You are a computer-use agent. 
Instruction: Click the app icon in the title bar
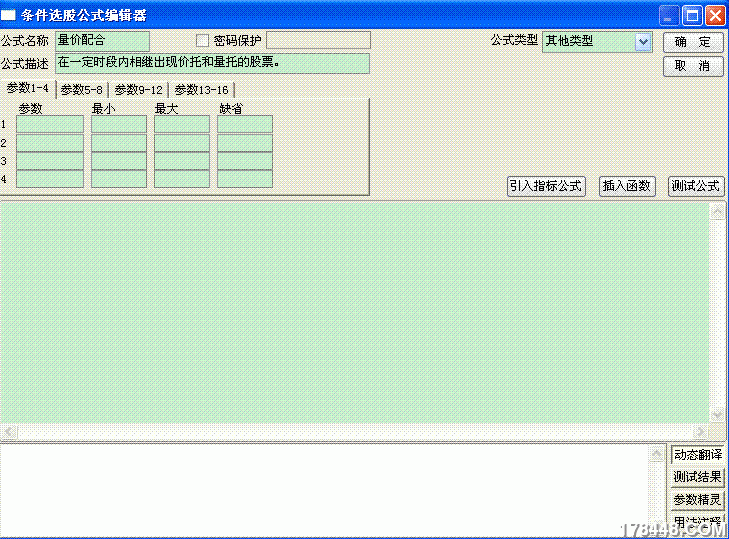(x=10, y=15)
